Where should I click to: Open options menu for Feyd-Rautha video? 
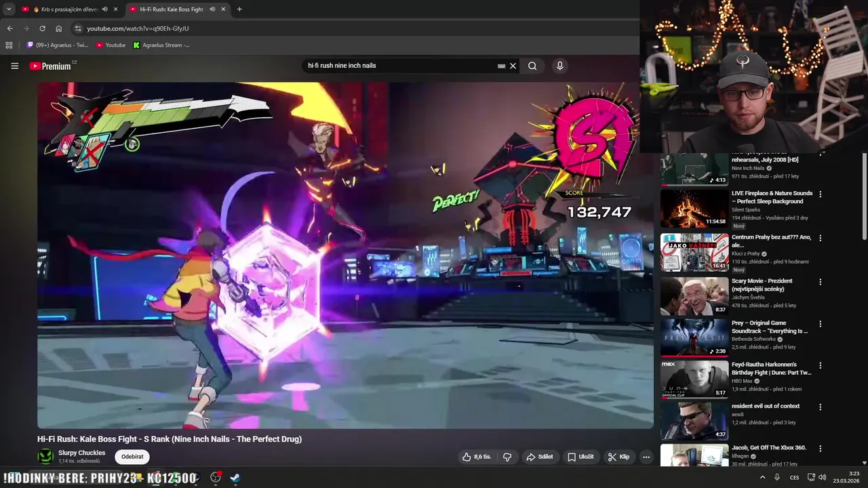tap(821, 365)
